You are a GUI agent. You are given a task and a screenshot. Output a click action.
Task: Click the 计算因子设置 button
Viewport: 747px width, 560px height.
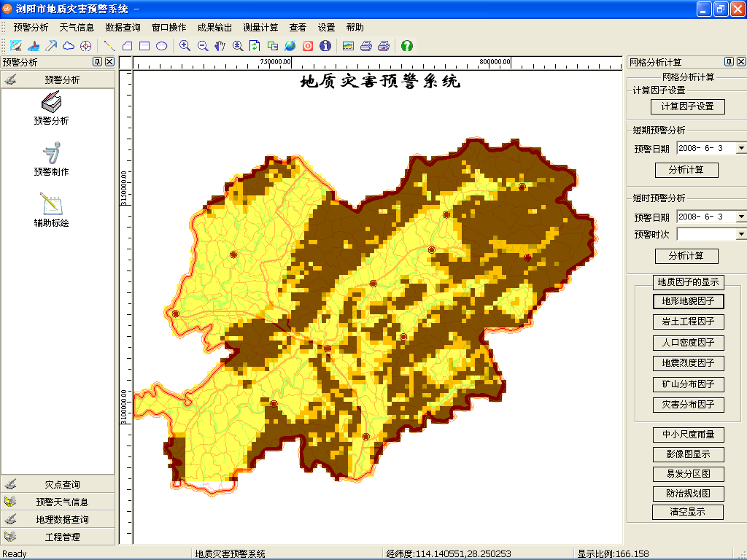click(x=687, y=106)
